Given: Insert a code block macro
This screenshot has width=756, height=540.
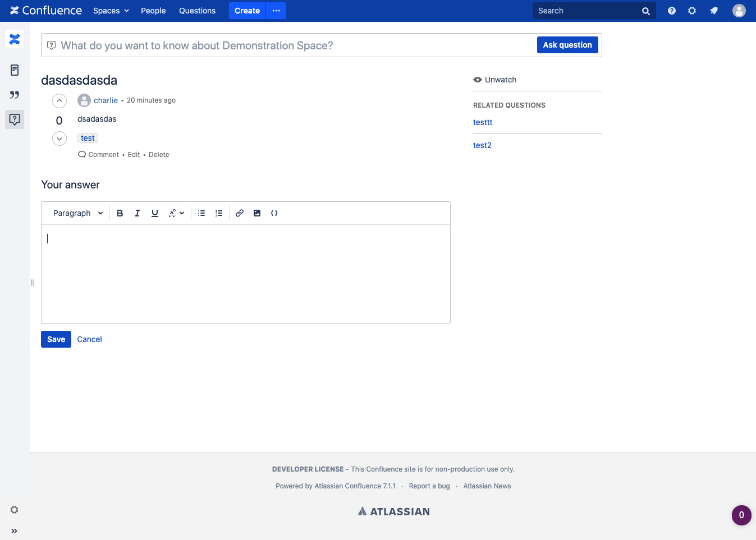Looking at the screenshot, I should pyautogui.click(x=274, y=213).
